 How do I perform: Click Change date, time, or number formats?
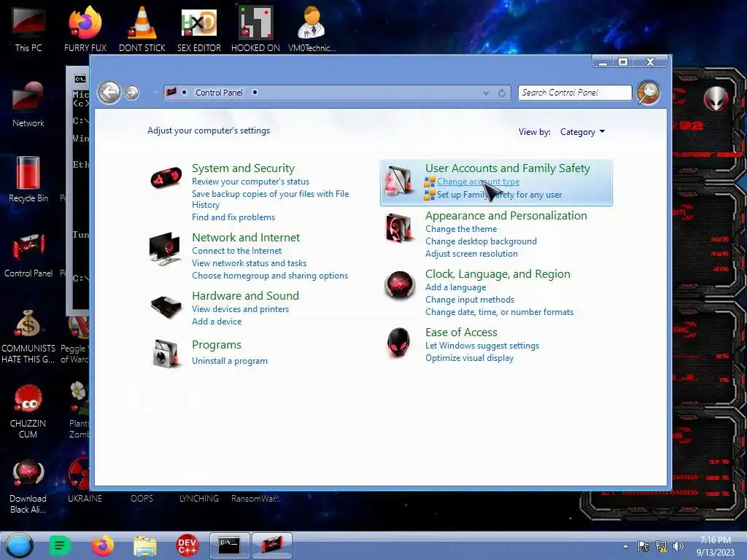(x=499, y=312)
